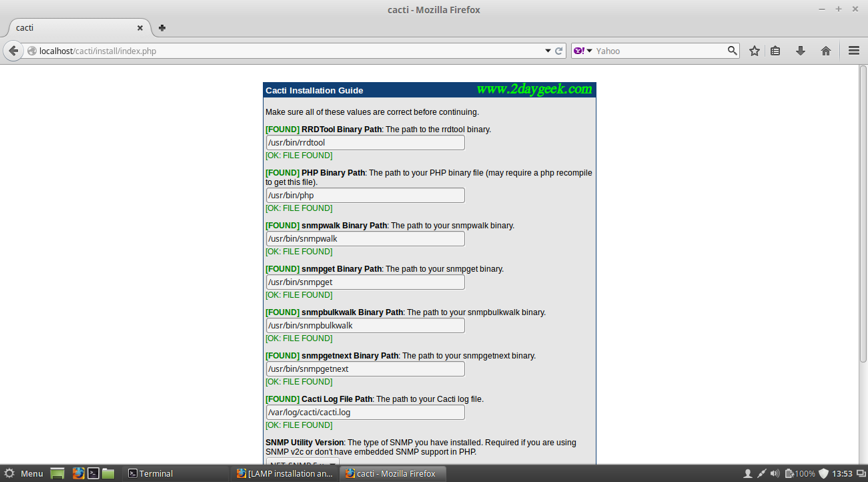Click the shield update manager tray icon
The image size is (868, 482).
click(x=824, y=473)
